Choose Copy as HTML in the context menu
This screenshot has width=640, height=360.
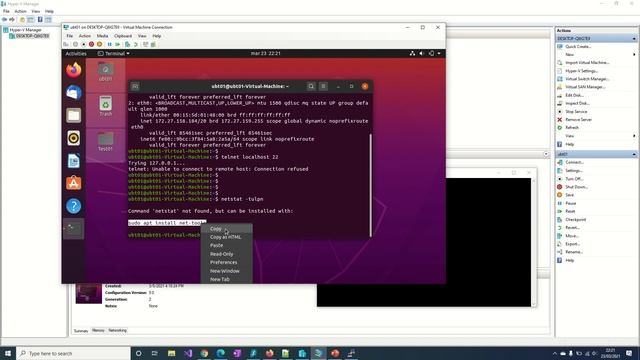click(227, 237)
